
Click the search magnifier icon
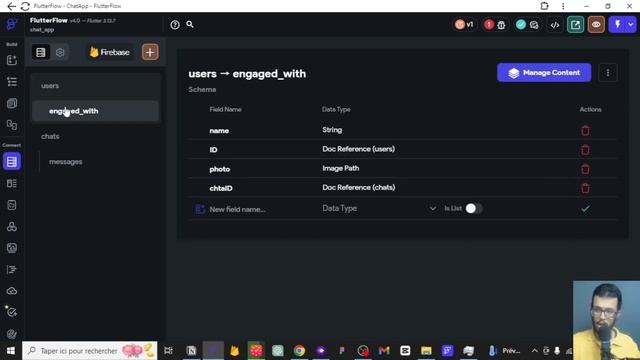tap(190, 24)
